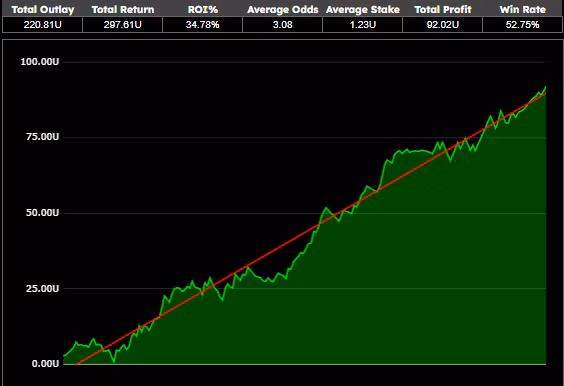Screen dimensions: 564x386
Task: Click the Win Rate column header
Action: tap(523, 9)
